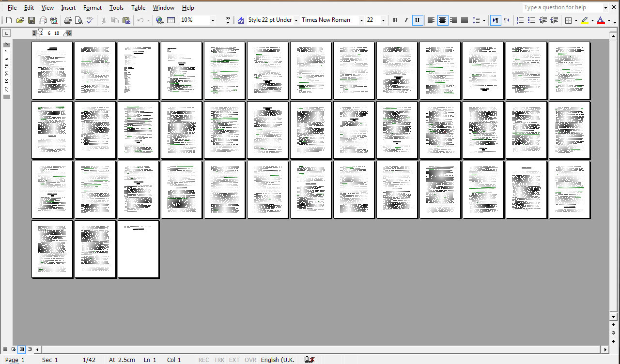This screenshot has height=364, width=620.
Task: Expand the Times New Roman font dropdown
Action: [x=361, y=20]
